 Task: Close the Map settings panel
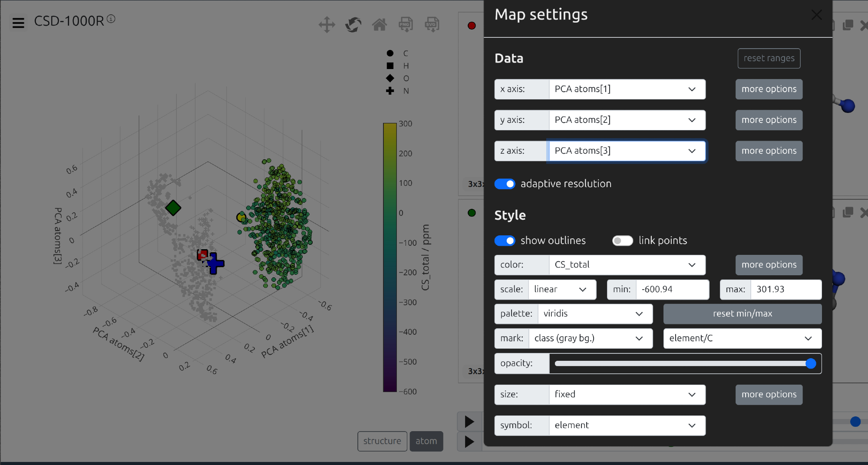point(816,15)
